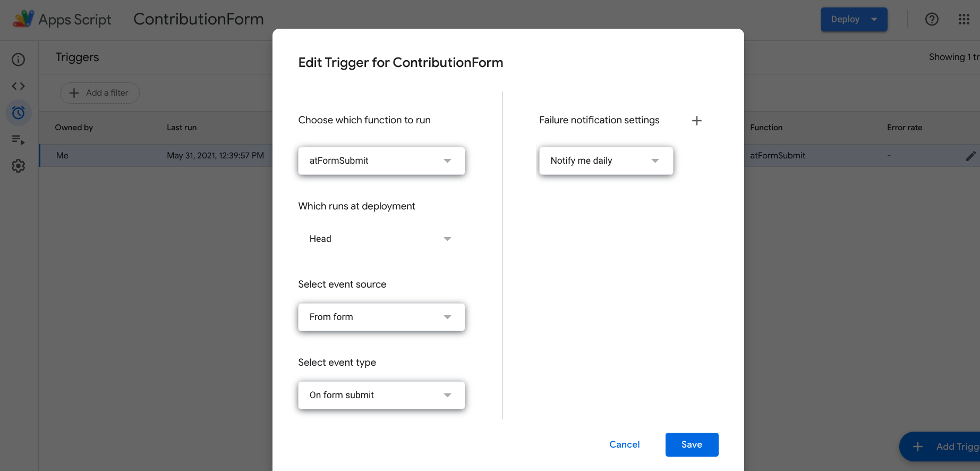This screenshot has width=980, height=471.
Task: Click the Apps Script logo
Action: pyautogui.click(x=23, y=19)
